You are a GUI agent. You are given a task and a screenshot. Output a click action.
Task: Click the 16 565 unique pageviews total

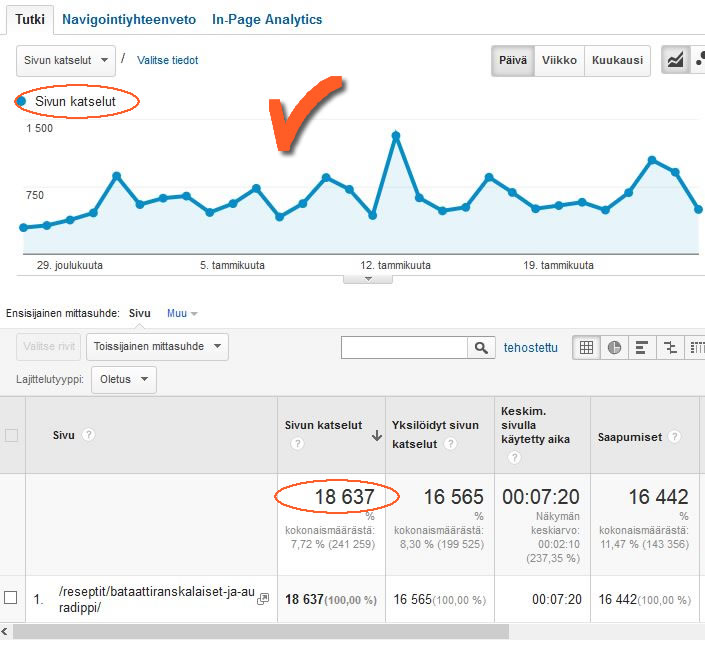(x=454, y=497)
